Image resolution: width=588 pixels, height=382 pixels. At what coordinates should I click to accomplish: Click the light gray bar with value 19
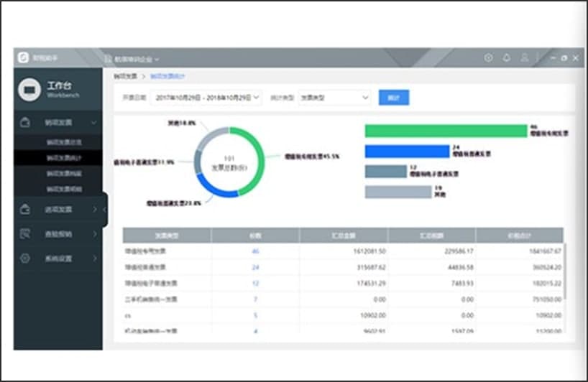tap(398, 192)
